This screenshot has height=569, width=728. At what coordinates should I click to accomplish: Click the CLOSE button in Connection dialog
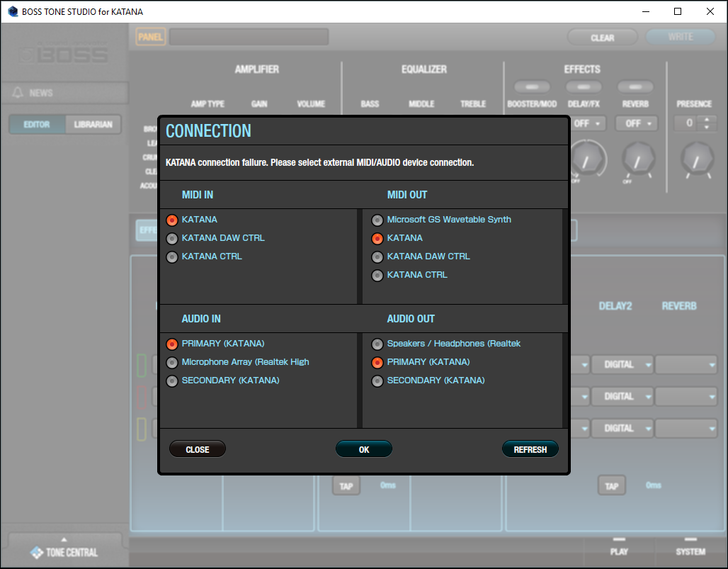pos(198,449)
